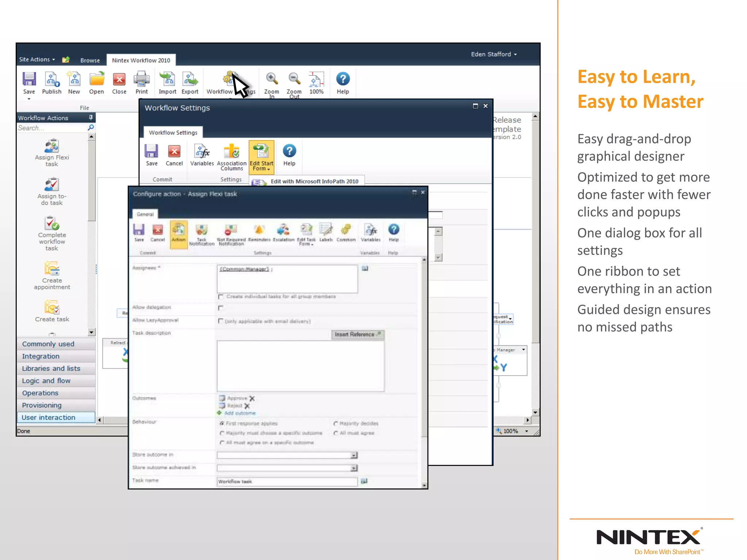Open the Eden Stafford user menu

click(x=494, y=54)
